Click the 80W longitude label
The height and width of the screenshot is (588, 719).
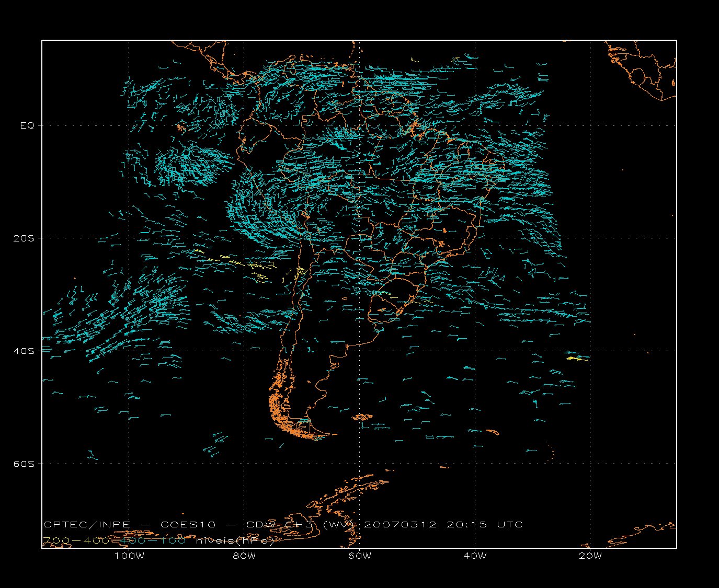pyautogui.click(x=244, y=556)
